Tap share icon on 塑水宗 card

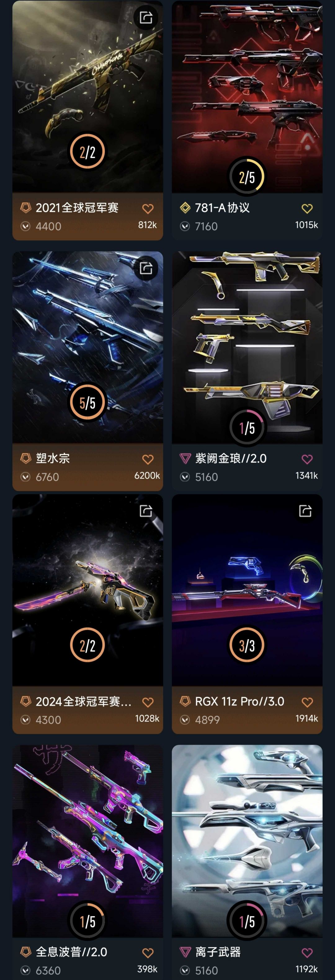click(146, 268)
